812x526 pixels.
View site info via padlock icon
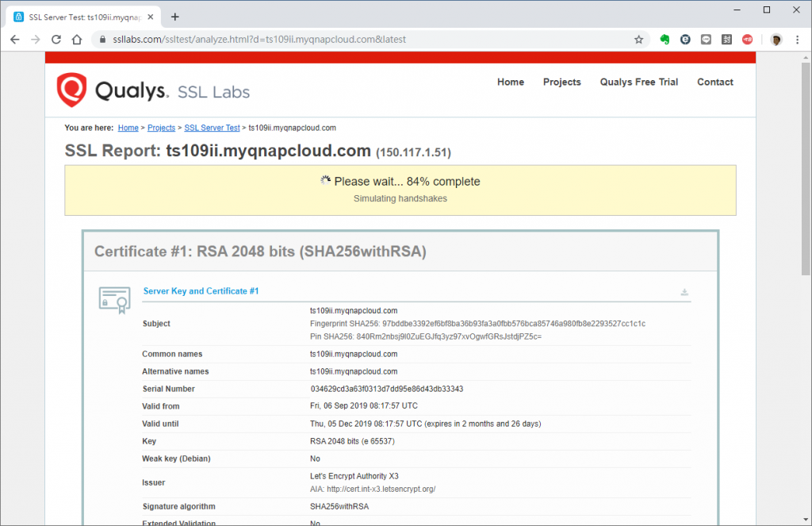click(102, 40)
